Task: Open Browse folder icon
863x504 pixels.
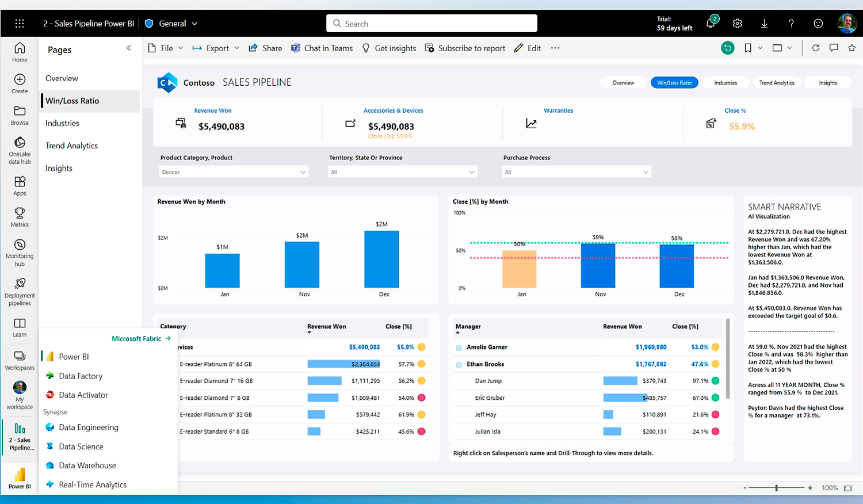Action: click(20, 110)
